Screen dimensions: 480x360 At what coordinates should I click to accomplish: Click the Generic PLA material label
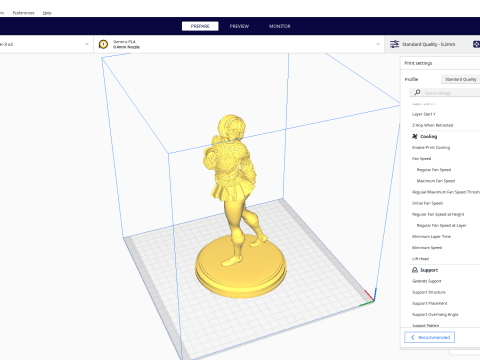click(124, 42)
